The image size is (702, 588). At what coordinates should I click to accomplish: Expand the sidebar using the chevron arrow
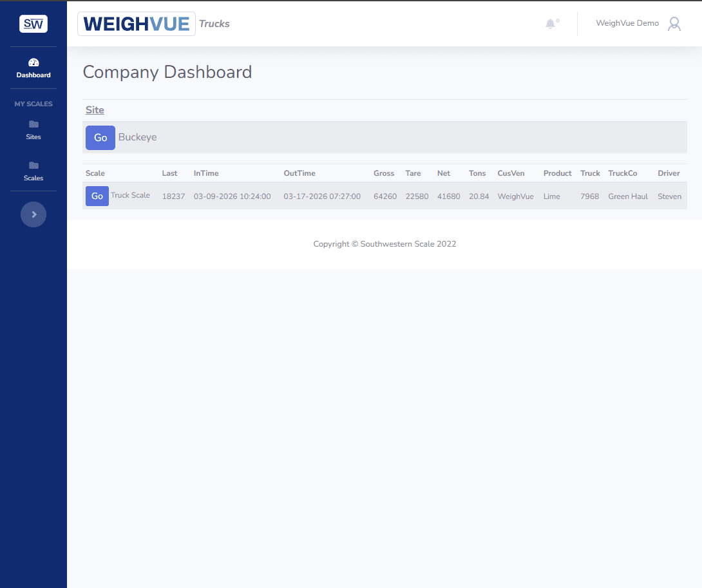tap(33, 214)
